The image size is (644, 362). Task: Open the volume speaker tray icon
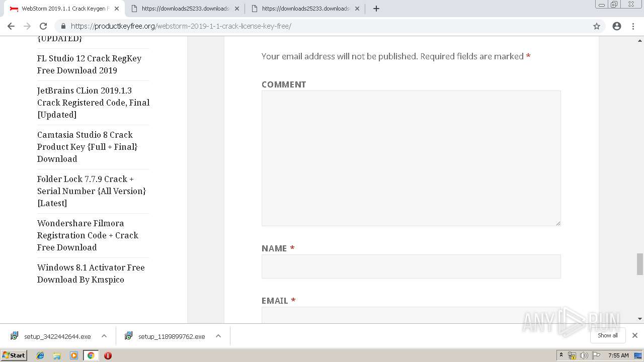[584, 355]
